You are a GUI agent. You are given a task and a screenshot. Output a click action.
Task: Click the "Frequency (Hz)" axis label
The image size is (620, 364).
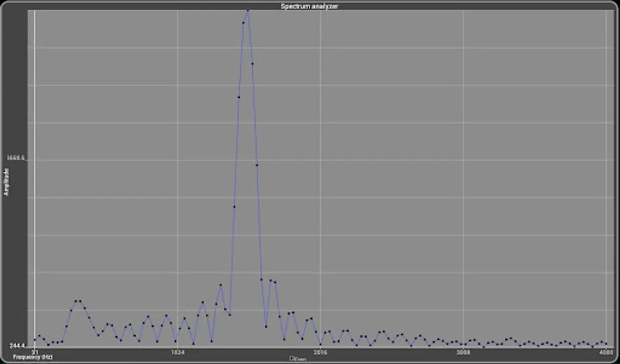33,357
